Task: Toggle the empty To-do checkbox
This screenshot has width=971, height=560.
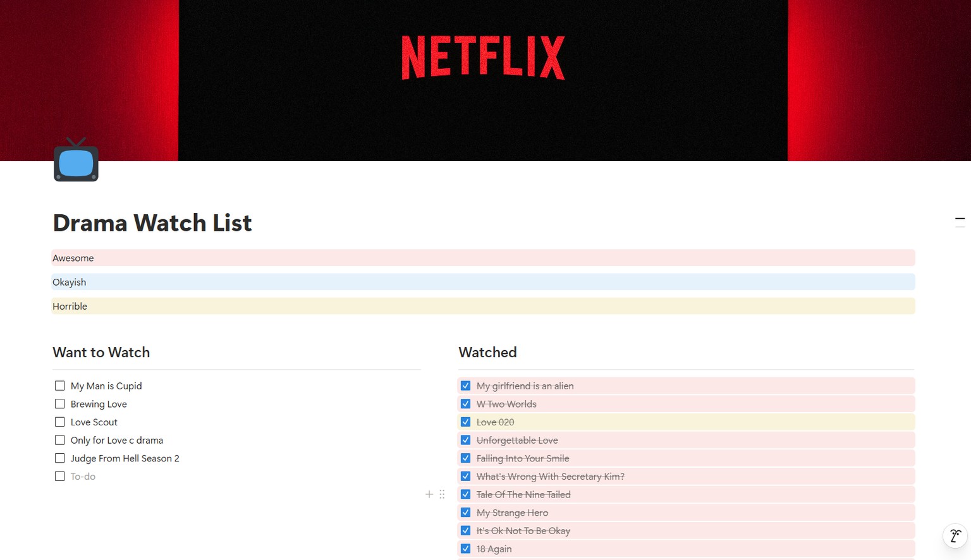Action: [59, 477]
